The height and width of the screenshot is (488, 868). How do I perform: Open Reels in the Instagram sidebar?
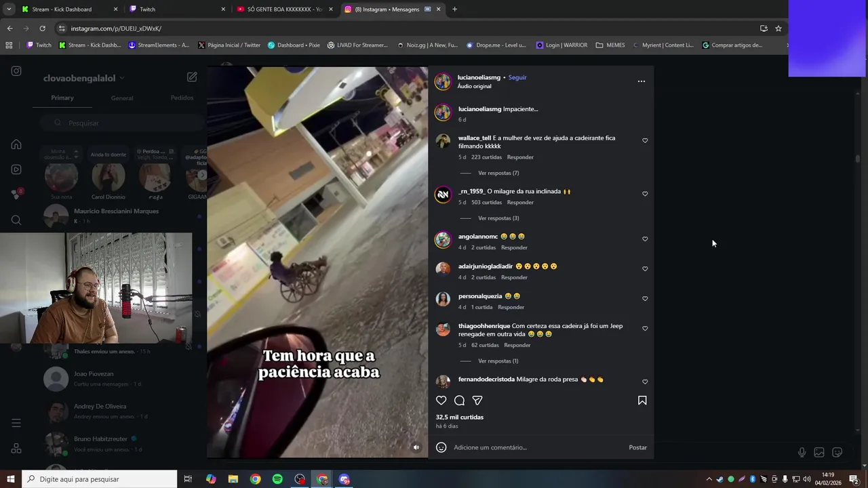pyautogui.click(x=16, y=169)
